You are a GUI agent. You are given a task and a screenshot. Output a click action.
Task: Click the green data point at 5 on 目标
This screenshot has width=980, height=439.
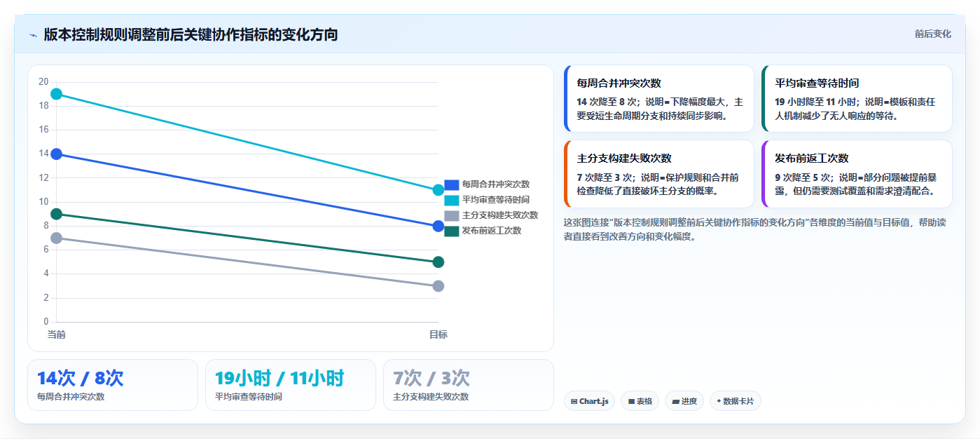coord(439,262)
